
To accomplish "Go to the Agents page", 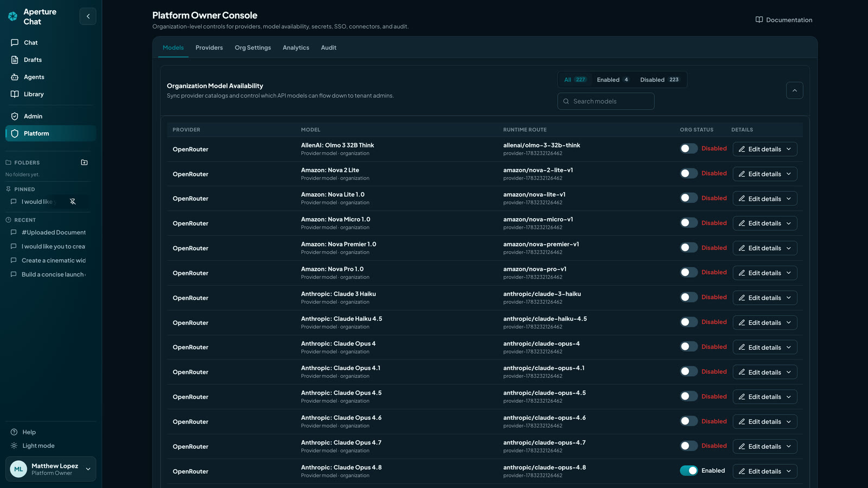I will pos(50,77).
